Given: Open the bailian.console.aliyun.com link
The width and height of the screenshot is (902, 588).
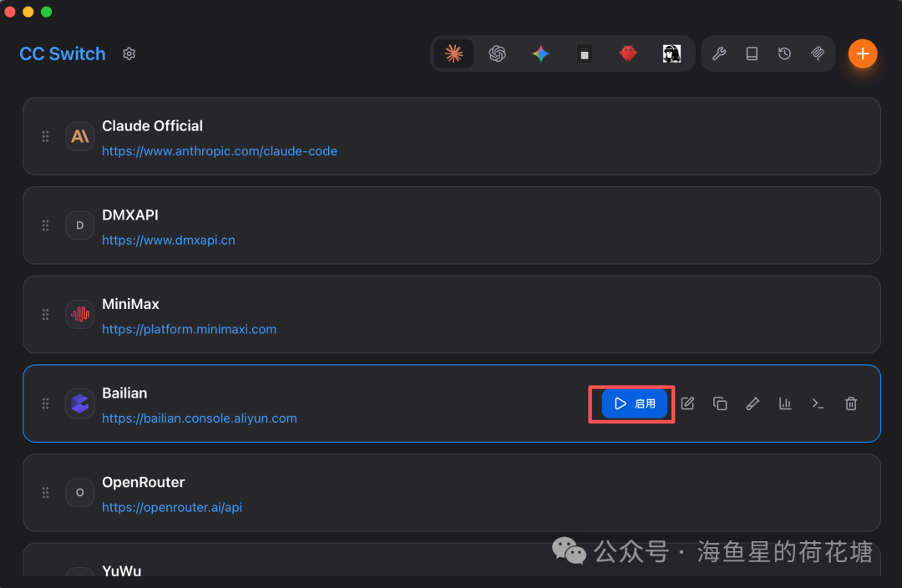Looking at the screenshot, I should [200, 418].
